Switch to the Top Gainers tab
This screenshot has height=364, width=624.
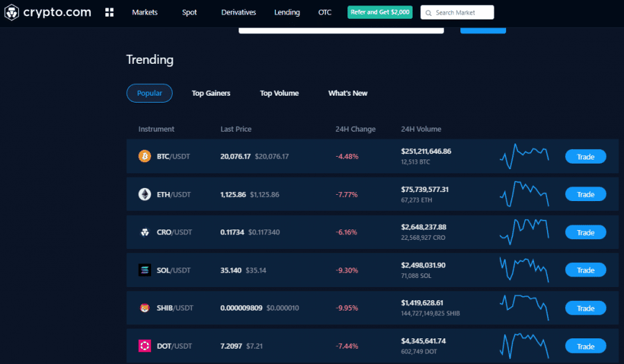click(211, 93)
